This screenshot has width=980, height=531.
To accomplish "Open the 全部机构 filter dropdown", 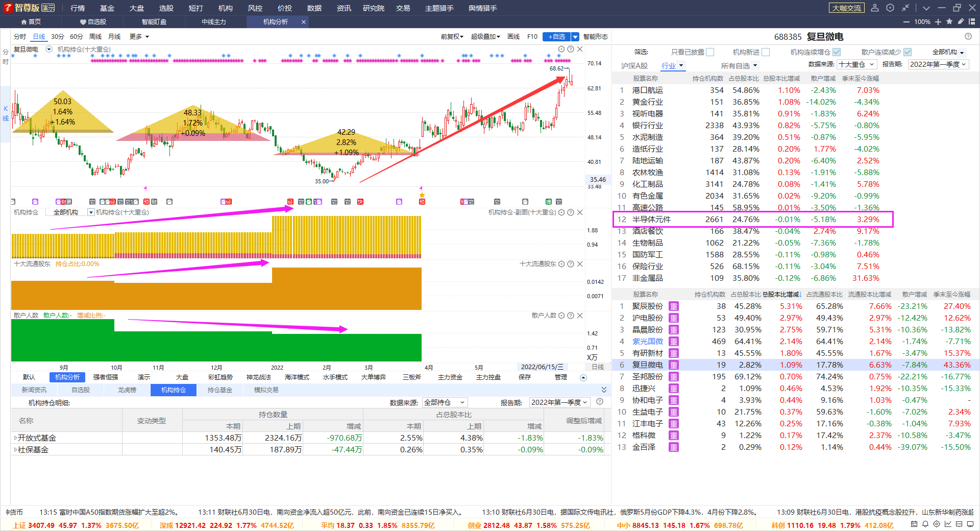I will point(948,52).
